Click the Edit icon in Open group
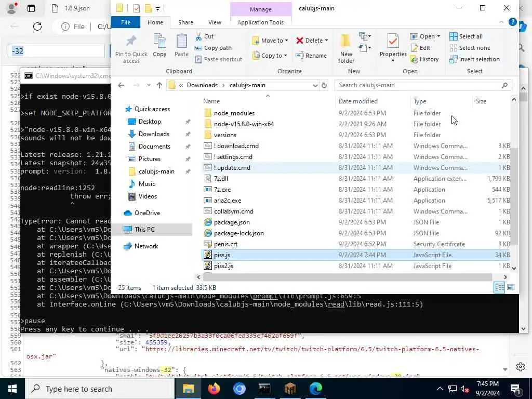 [414, 48]
